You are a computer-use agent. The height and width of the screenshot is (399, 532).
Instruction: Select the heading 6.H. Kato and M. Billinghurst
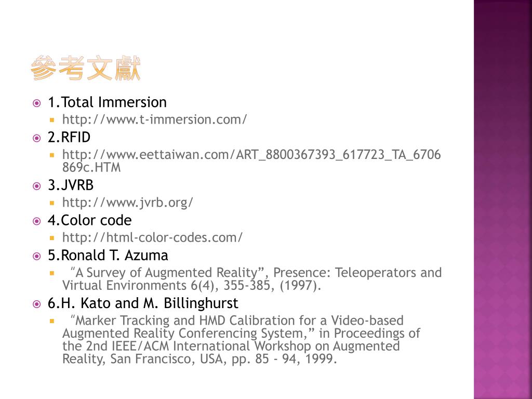coord(143,303)
